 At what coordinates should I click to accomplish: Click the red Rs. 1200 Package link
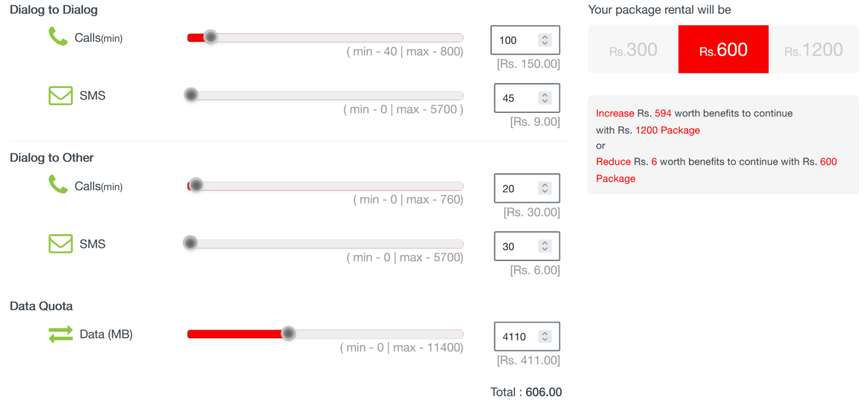668,130
